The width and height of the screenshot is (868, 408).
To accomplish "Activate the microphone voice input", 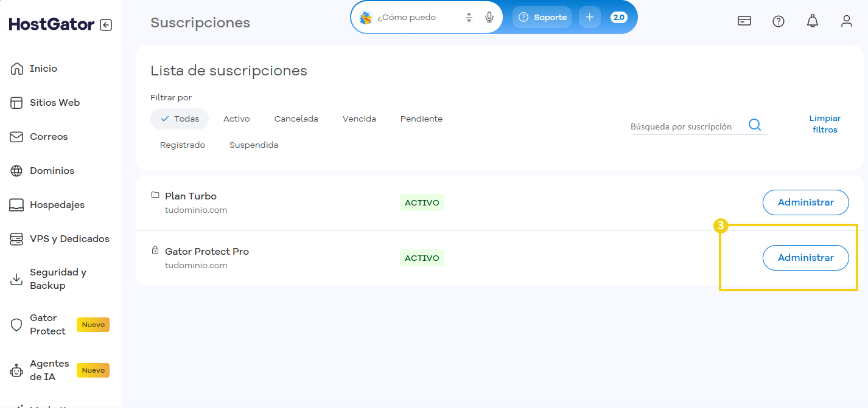I will pyautogui.click(x=489, y=18).
